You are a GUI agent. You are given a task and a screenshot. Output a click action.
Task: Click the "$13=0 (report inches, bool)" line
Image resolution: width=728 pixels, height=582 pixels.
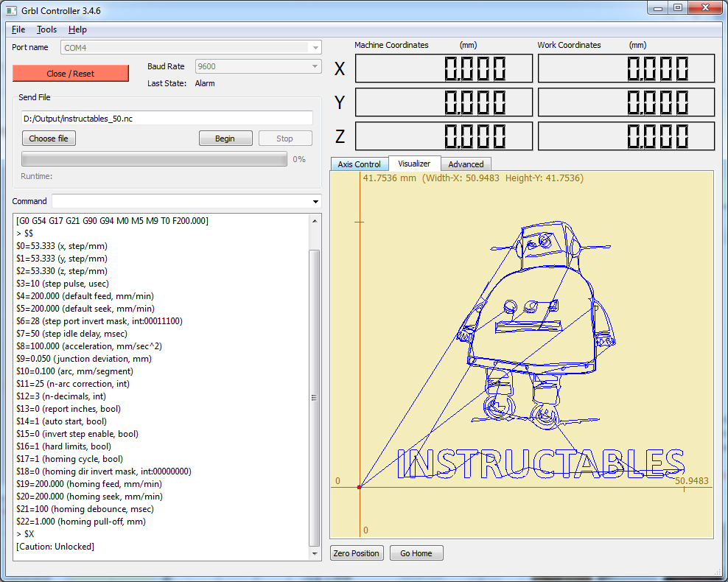tap(69, 408)
